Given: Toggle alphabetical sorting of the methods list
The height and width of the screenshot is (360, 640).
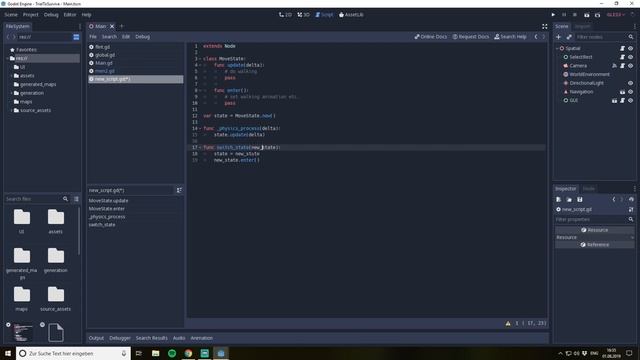Looking at the screenshot, I should (x=179, y=190).
